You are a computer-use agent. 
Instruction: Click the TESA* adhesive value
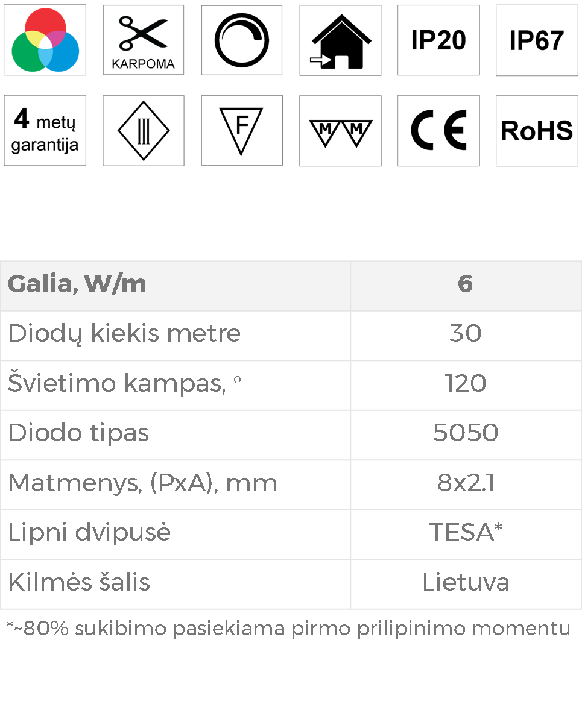click(466, 532)
